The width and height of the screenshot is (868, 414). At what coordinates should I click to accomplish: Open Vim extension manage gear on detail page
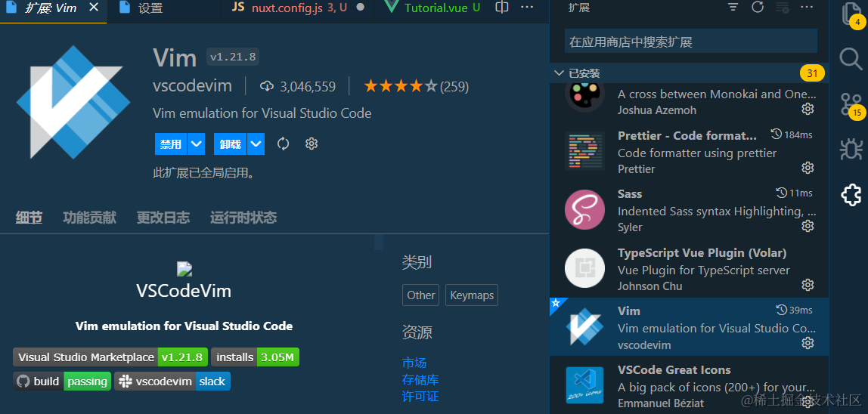[312, 144]
